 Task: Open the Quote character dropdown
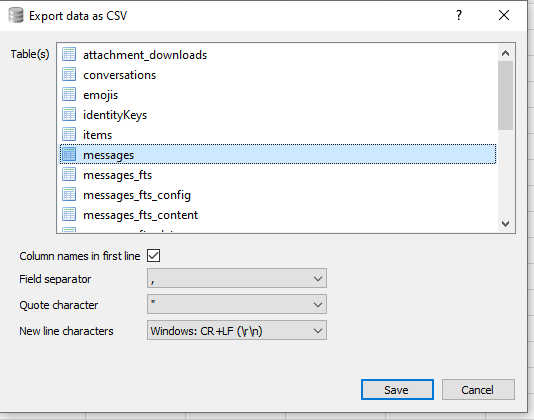click(237, 304)
